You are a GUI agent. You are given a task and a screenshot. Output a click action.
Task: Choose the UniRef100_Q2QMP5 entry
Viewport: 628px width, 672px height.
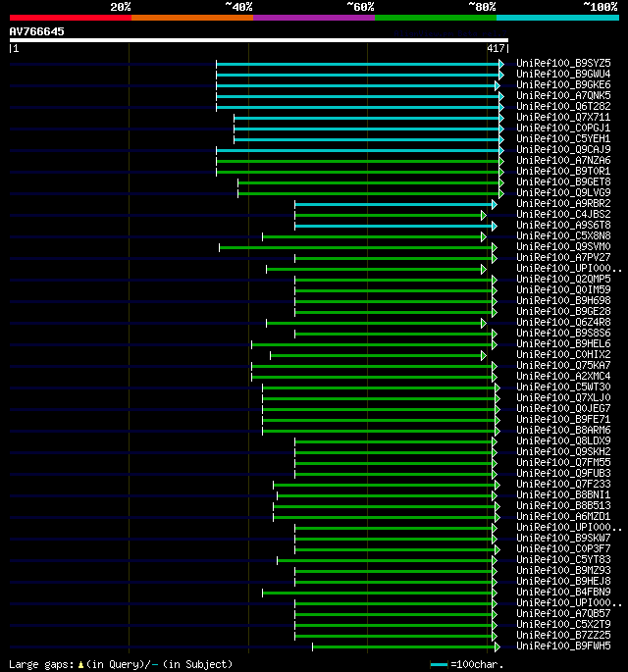click(563, 279)
